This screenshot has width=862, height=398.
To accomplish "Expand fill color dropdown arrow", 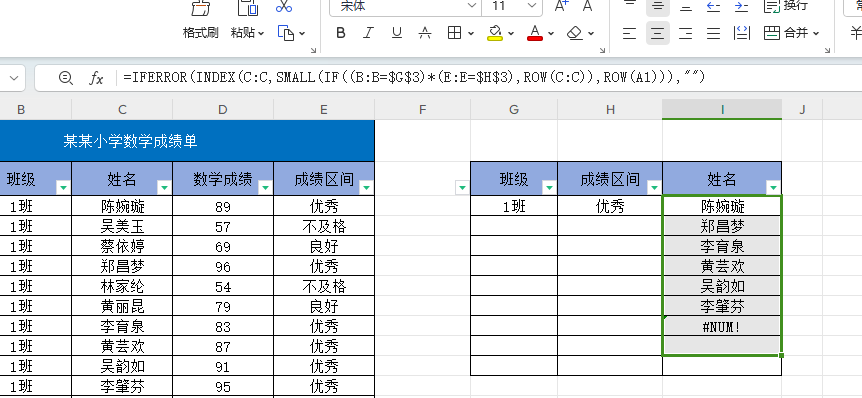I will [x=511, y=34].
